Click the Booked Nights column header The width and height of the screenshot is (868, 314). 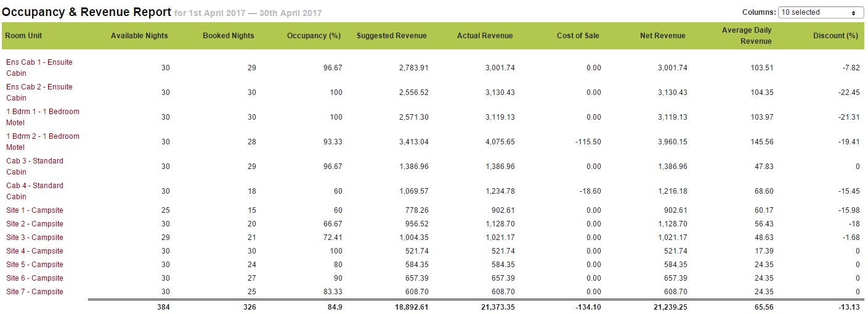pos(229,36)
